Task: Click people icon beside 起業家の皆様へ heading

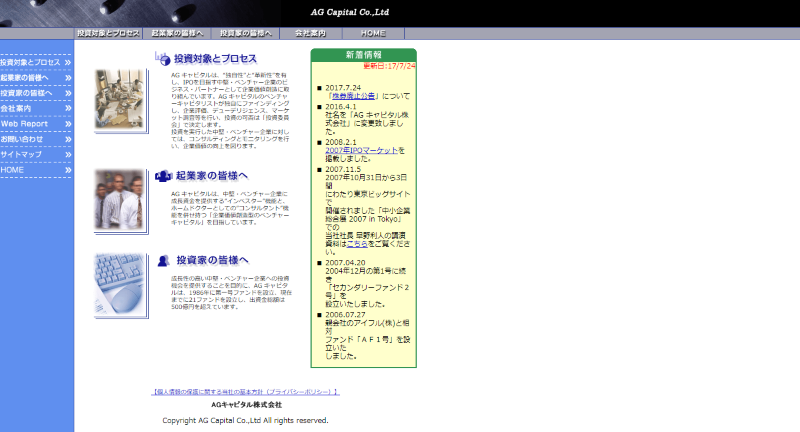Action: 163,176
